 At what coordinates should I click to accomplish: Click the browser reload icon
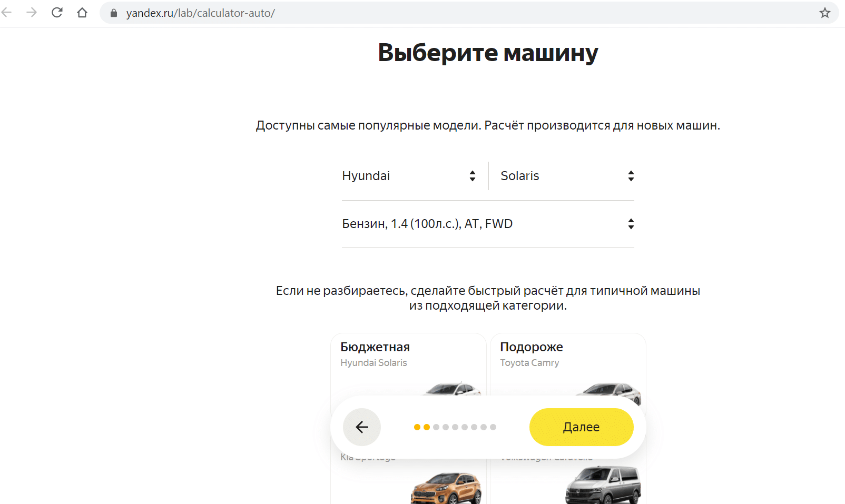tap(57, 13)
